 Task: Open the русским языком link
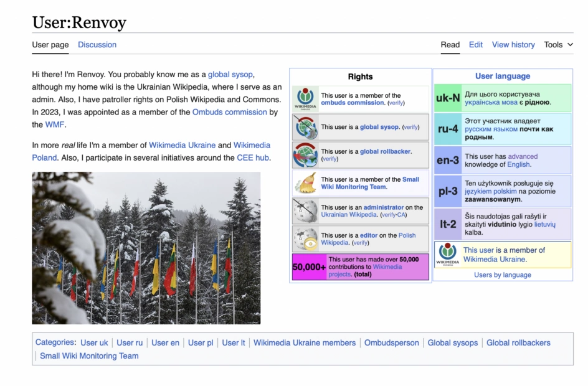[x=491, y=129]
